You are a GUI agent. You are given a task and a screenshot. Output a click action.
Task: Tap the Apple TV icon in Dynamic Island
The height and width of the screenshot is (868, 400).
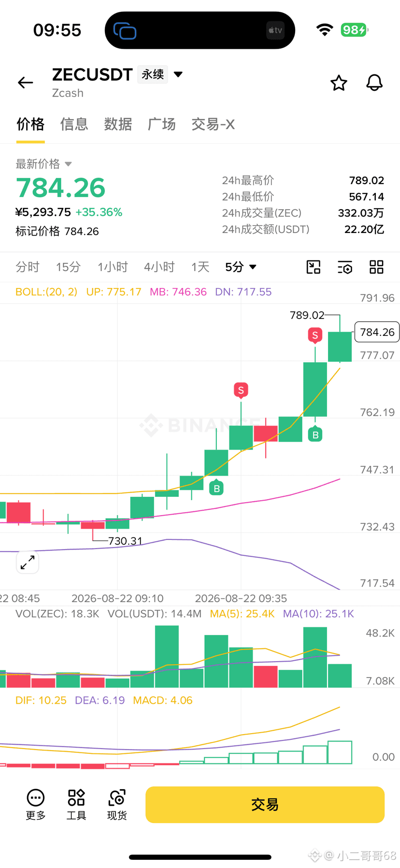275,30
